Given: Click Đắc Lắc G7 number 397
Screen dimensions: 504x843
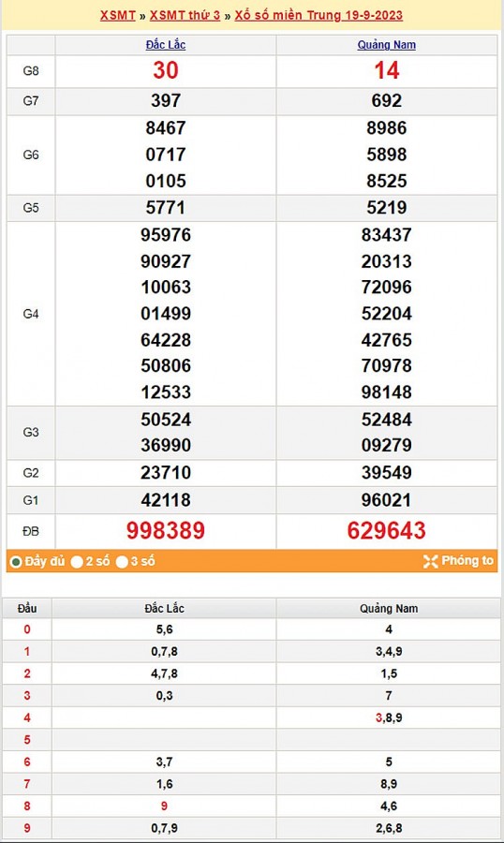Looking at the screenshot, I should pos(166,100).
